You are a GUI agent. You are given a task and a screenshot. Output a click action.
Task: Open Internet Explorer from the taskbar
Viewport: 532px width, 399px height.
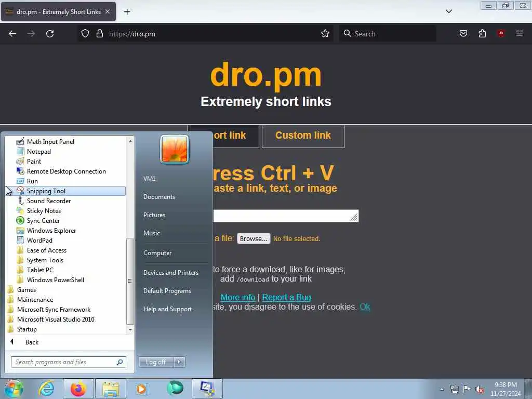46,389
